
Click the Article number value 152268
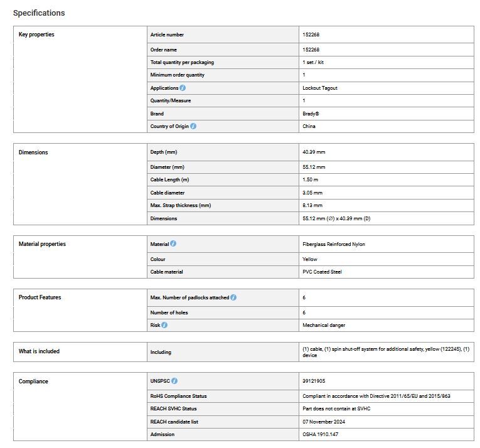311,35
